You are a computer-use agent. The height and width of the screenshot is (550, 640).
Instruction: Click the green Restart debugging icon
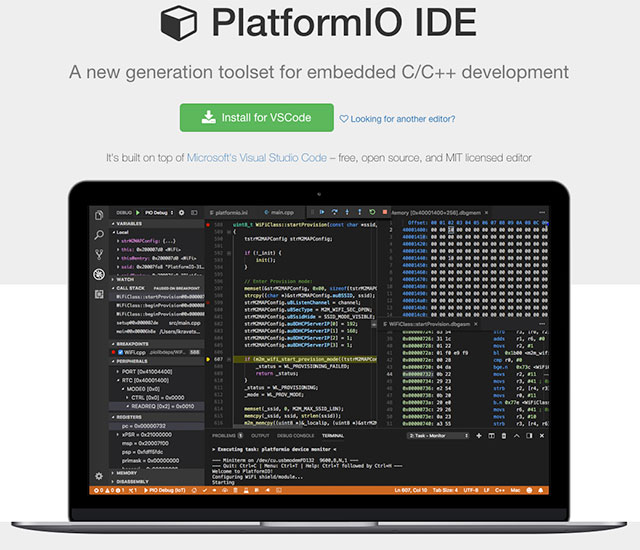372,213
